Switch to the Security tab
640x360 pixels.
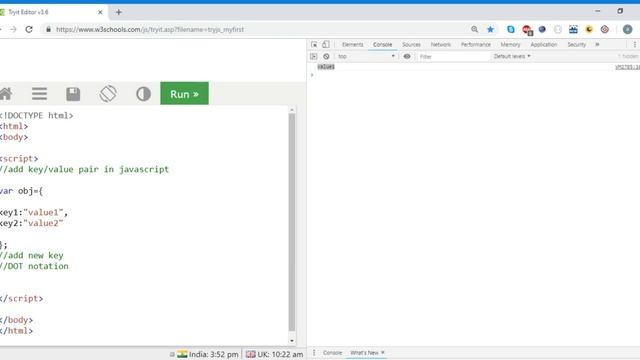click(576, 44)
